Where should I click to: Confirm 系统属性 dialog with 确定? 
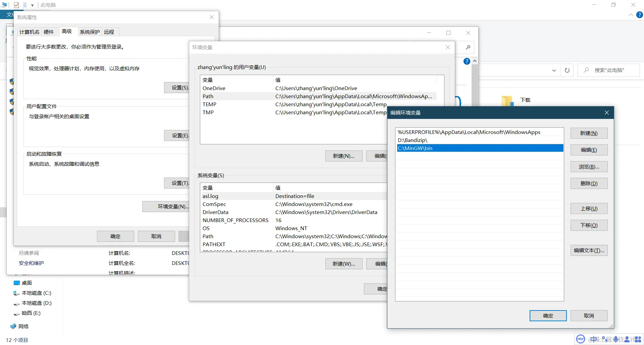115,236
